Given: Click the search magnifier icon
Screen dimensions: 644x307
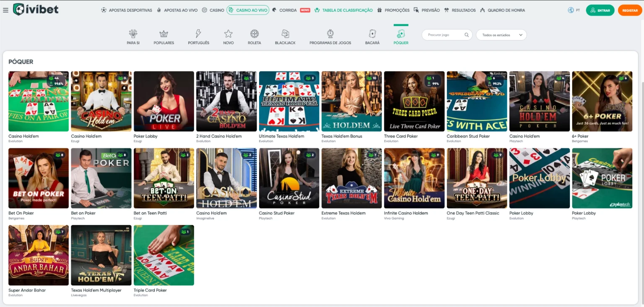Looking at the screenshot, I should (467, 35).
